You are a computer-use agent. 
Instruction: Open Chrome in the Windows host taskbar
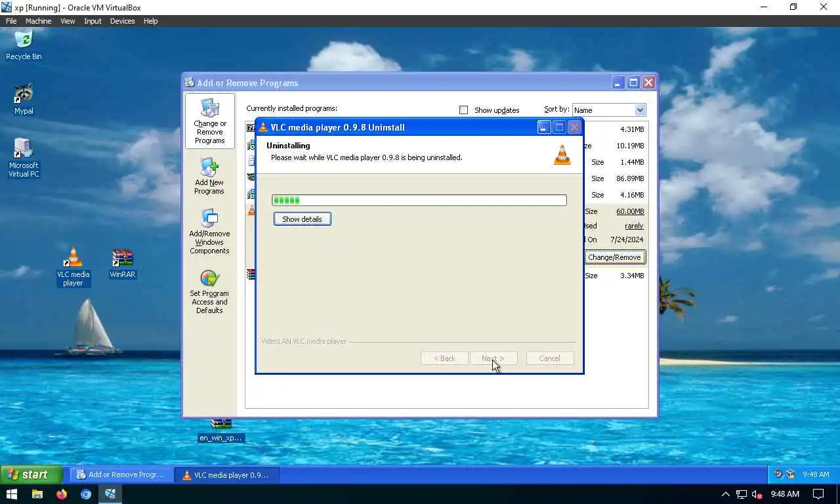(x=86, y=494)
